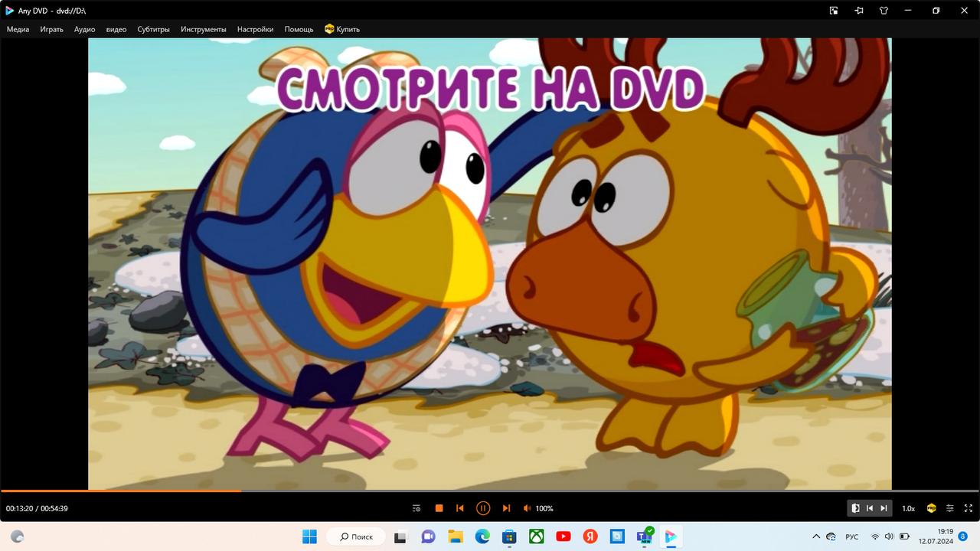The image size is (980, 551).
Task: Open the equalizer adjustments sliders icon
Action: pos(950,508)
